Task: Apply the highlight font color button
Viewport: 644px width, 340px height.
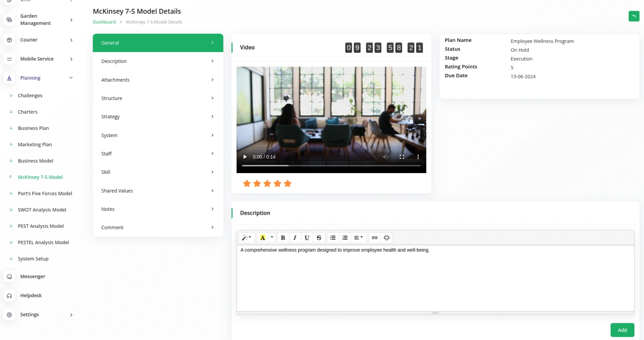Action: click(263, 238)
